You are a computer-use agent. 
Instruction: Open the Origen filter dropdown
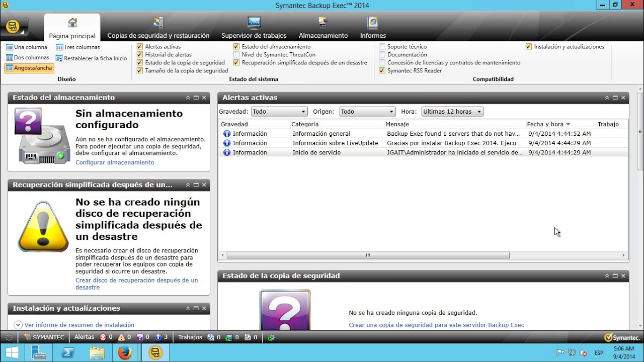[x=367, y=112]
